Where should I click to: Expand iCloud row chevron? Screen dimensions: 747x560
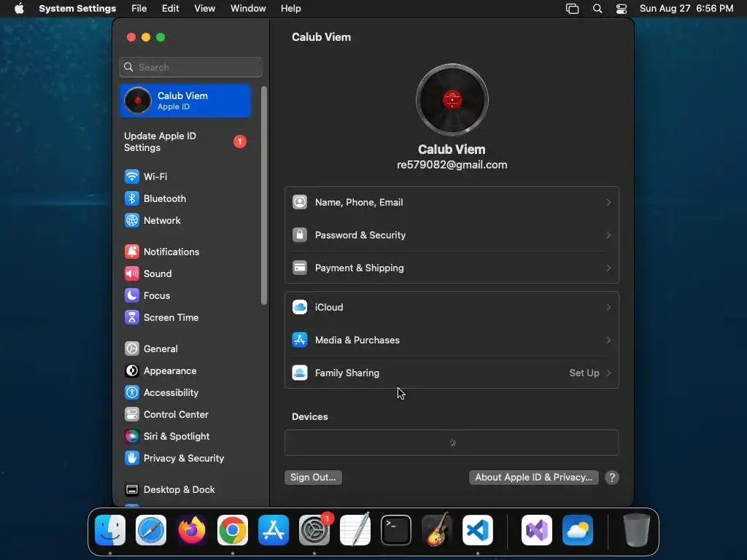pyautogui.click(x=608, y=308)
